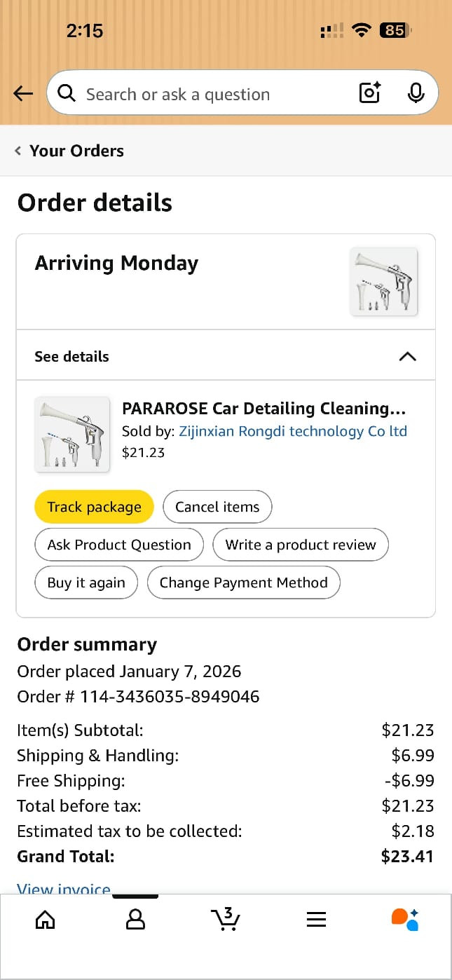Select Ask Product Question
Screen dimensions: 452x980
pyautogui.click(x=119, y=545)
